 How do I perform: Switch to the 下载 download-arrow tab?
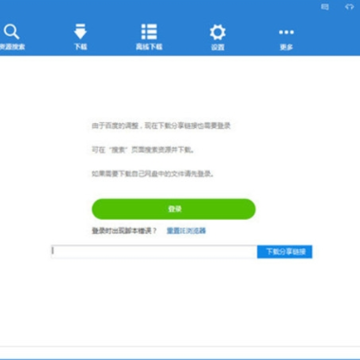[x=80, y=37]
